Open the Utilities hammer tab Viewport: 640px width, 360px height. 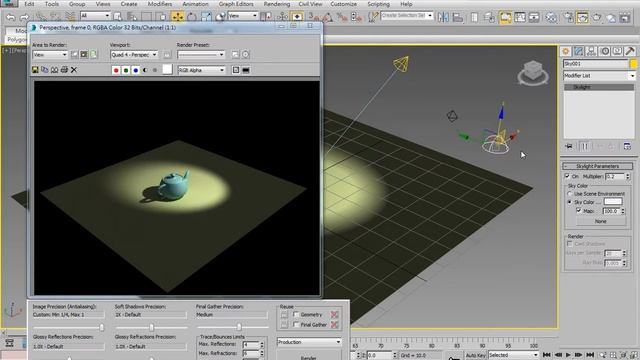point(630,51)
